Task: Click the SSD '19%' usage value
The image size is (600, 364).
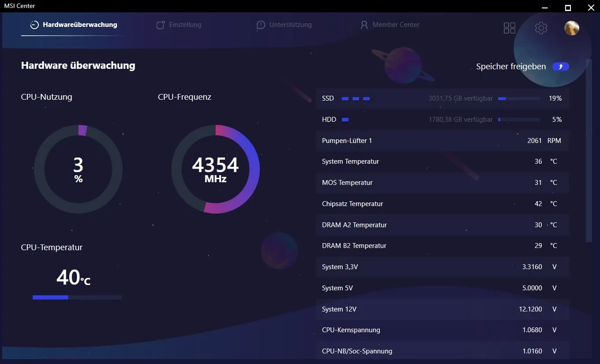Action: (x=555, y=98)
